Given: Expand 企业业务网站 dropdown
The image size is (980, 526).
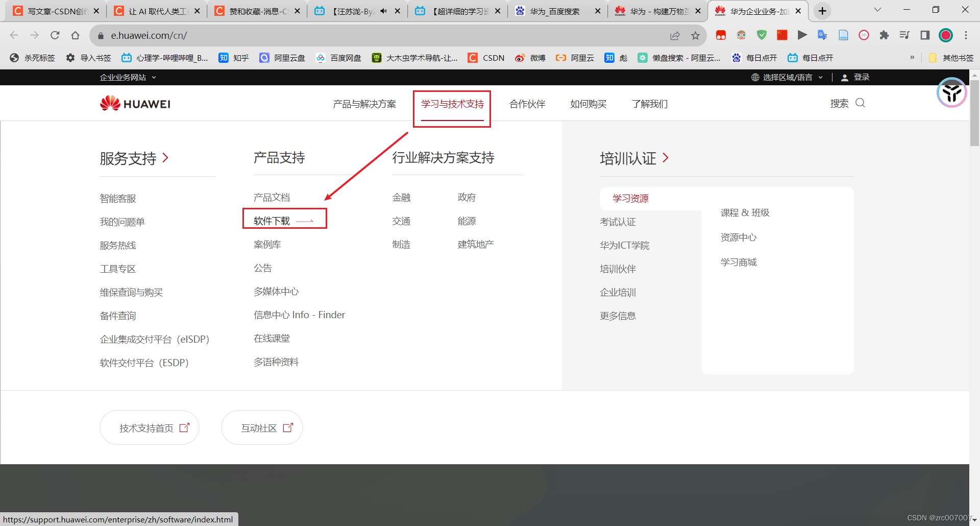Looking at the screenshot, I should click(x=128, y=77).
